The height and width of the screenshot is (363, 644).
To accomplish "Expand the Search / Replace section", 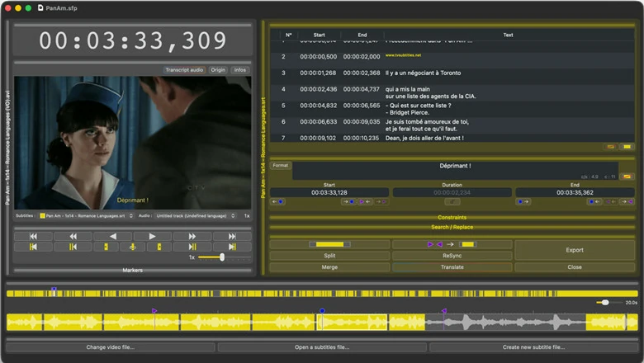I will coord(452,227).
